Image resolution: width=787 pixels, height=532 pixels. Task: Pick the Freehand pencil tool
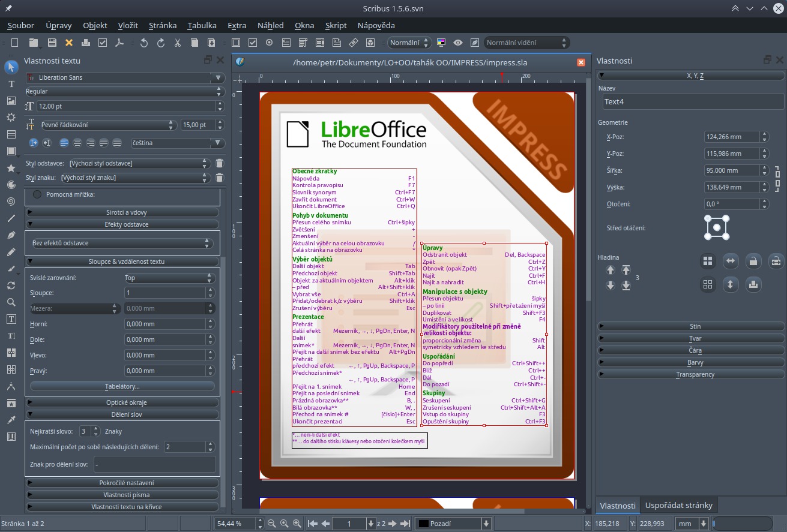[11, 252]
